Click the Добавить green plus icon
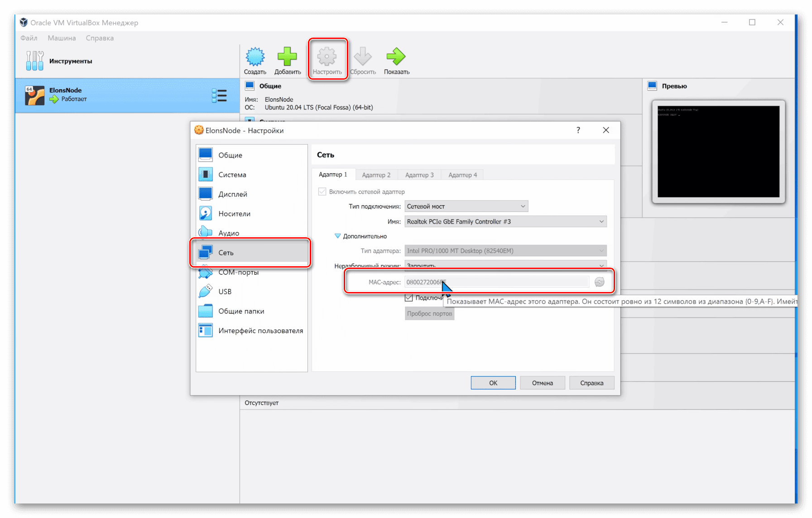 click(x=287, y=57)
